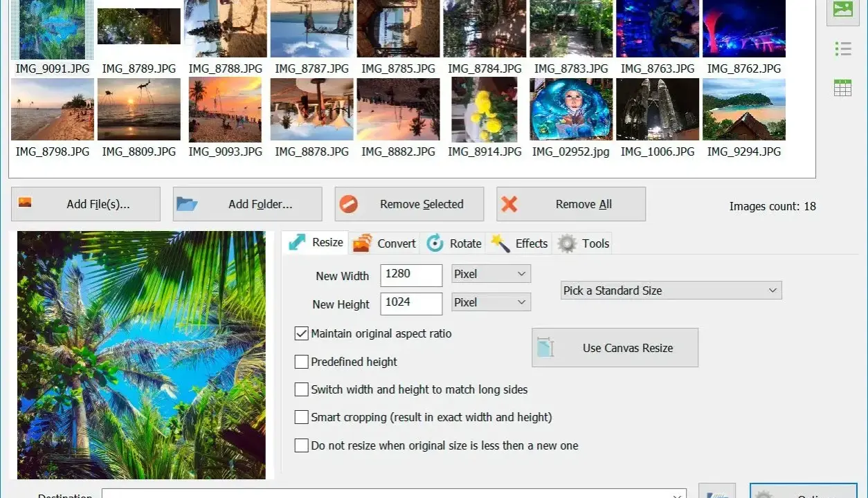868x498 pixels.
Task: Click the Options button with gear
Action: click(x=804, y=492)
